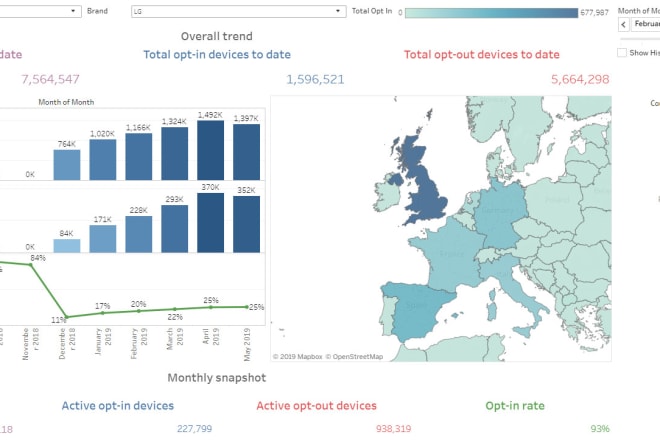Click the 17% line chart point
660x440 pixels.
coord(103,313)
